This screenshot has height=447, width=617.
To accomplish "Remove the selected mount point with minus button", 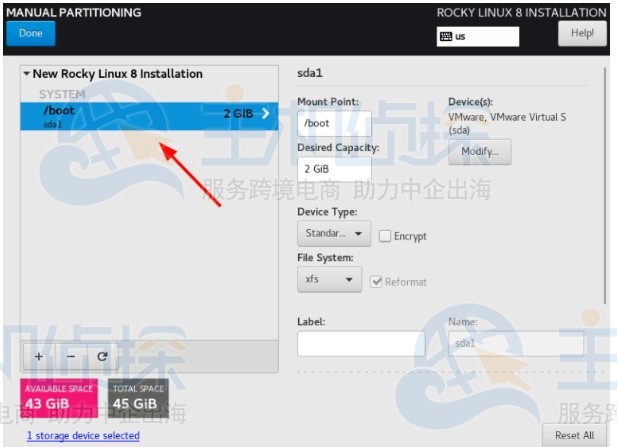I will (70, 356).
